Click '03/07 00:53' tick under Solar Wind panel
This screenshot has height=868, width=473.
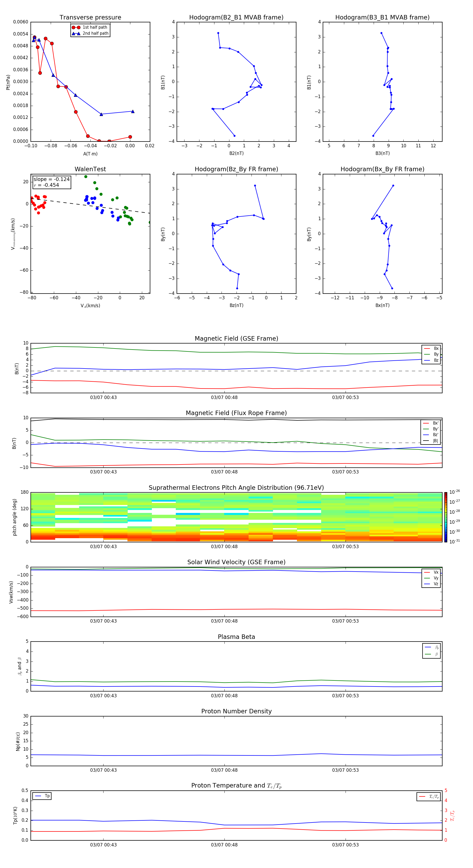coord(345,621)
